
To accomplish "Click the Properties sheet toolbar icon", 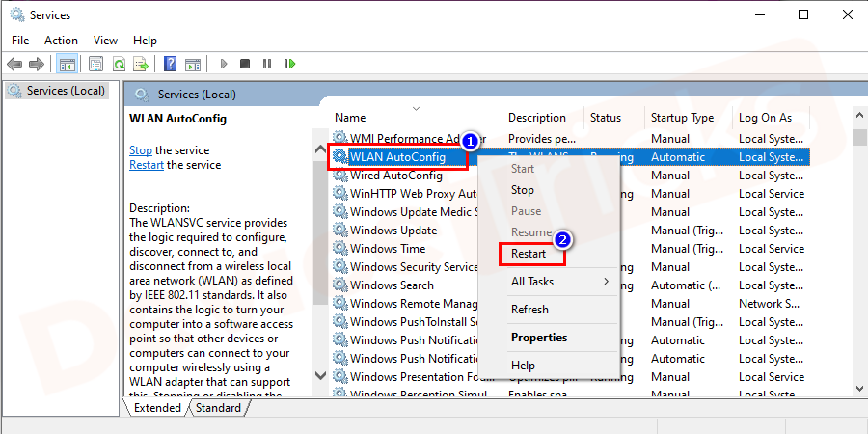I will coord(96,65).
